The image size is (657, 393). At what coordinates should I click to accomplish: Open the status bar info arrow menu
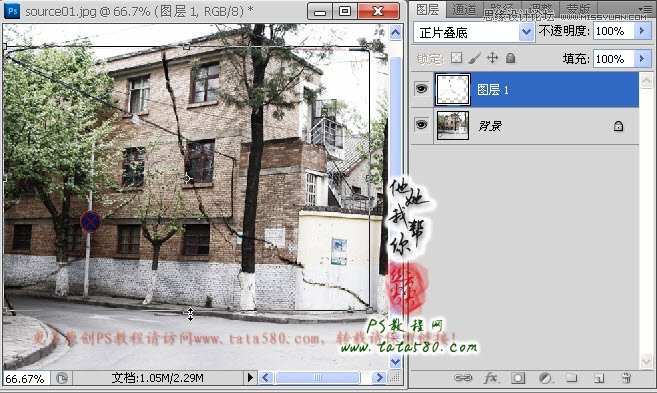pos(250,378)
